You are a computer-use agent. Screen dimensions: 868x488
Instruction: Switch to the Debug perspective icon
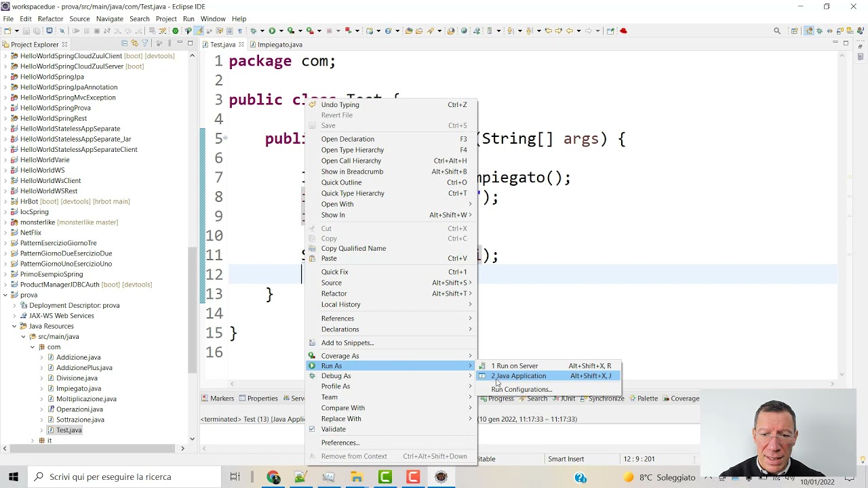(819, 30)
